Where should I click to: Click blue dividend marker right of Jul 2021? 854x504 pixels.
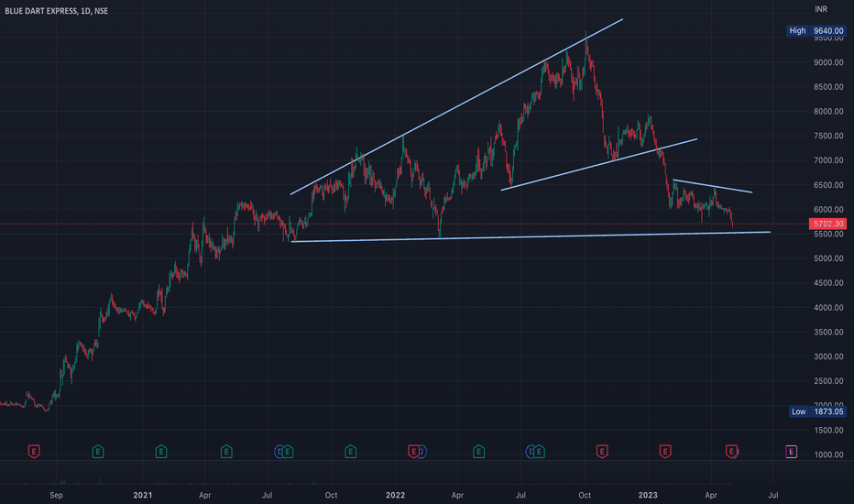pos(279,451)
